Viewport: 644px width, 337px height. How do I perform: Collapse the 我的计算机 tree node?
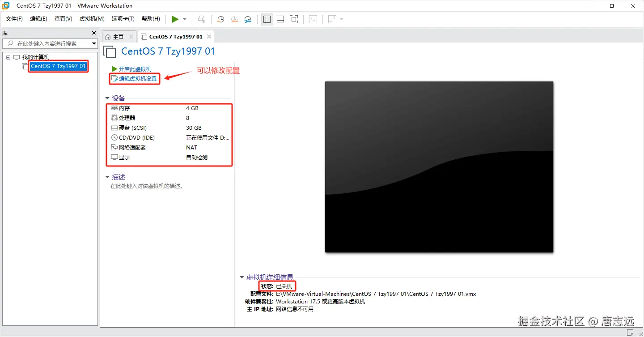(8, 57)
